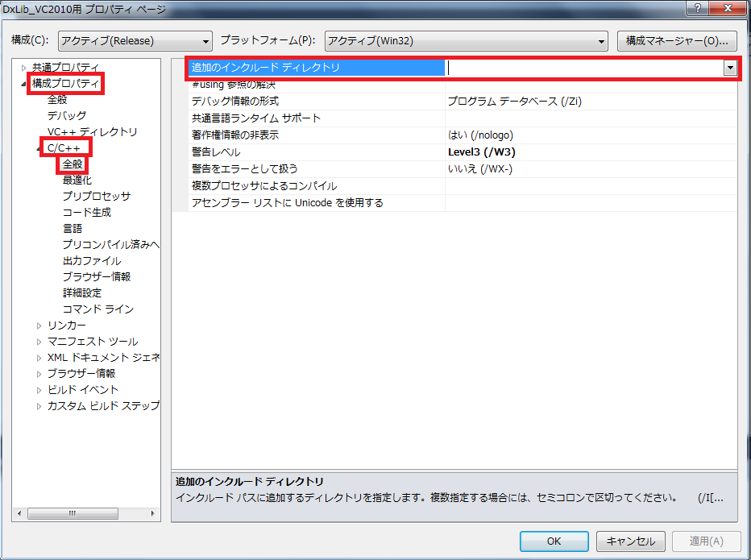Click the キャンセル button
This screenshot has height=560, width=751.
click(x=633, y=541)
